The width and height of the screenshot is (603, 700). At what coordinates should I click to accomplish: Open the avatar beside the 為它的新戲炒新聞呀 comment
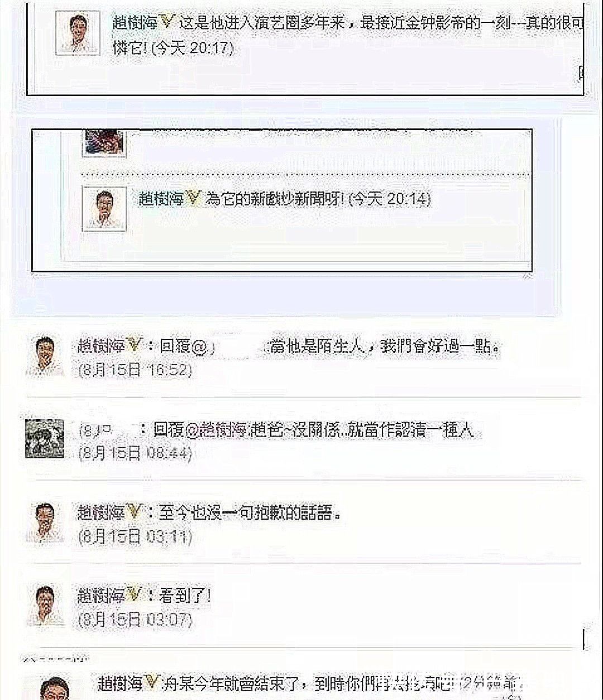104,208
